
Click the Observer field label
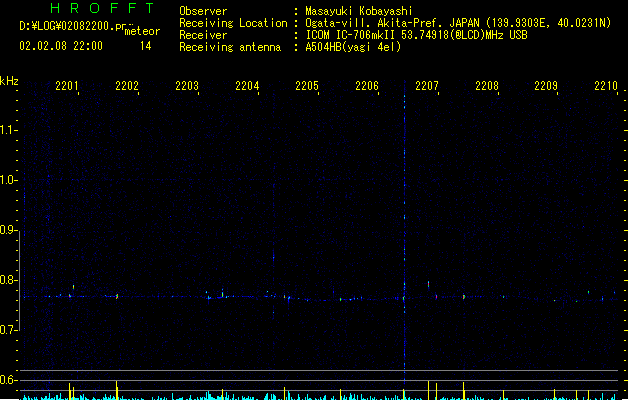coord(203,11)
